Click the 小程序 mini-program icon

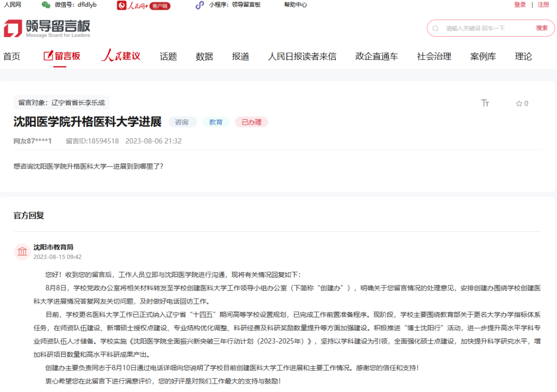tap(199, 5)
